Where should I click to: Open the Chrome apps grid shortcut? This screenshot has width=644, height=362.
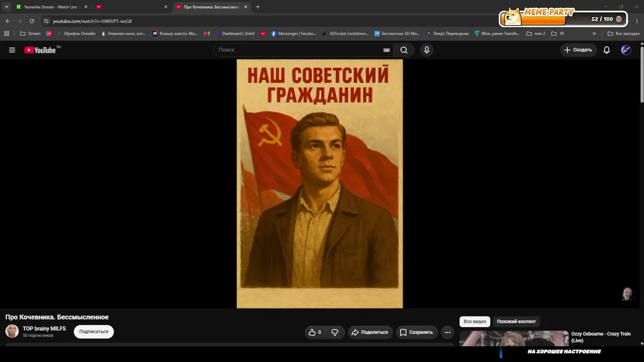(x=7, y=34)
